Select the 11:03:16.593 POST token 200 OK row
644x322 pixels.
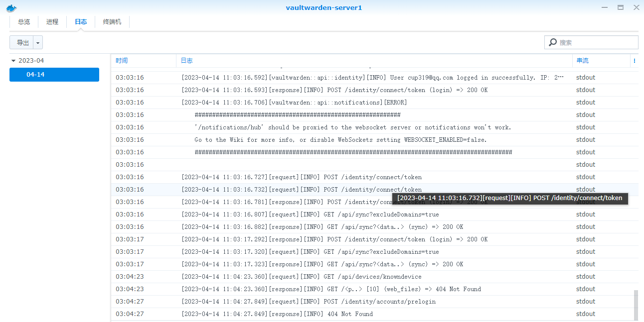click(x=374, y=90)
